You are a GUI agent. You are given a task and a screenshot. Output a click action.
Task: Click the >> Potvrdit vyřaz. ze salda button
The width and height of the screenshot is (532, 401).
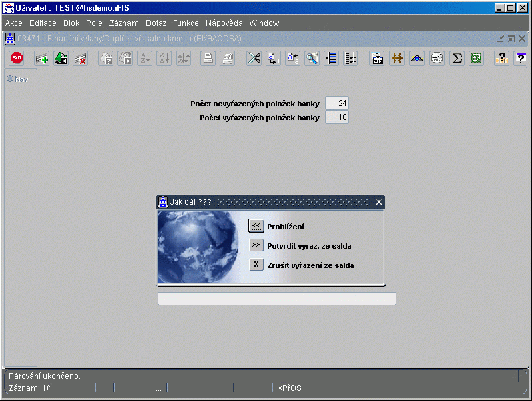tap(256, 245)
